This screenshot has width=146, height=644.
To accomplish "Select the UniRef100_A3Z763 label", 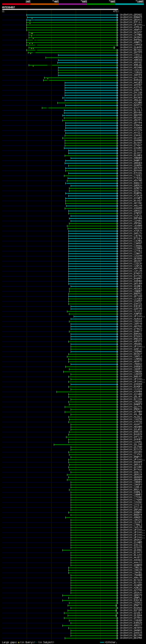I will tap(131, 87).
